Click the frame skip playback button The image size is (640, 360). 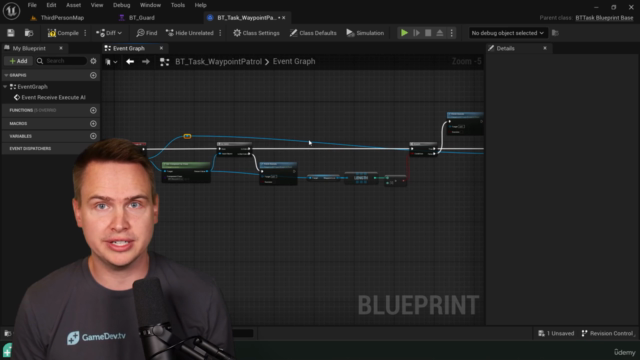(416, 33)
